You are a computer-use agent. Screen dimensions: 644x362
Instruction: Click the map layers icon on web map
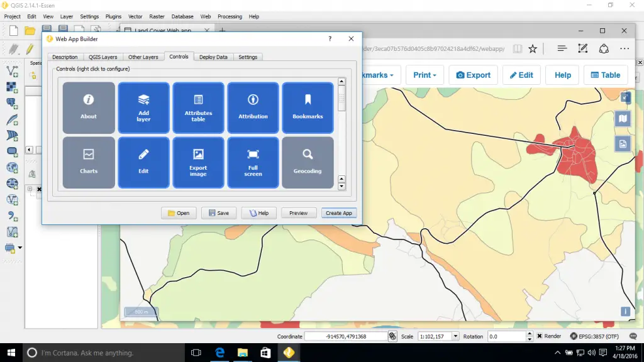(623, 119)
